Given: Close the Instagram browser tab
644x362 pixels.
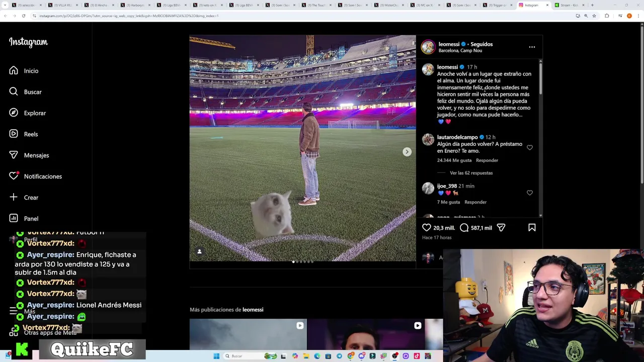Looking at the screenshot, I should click(547, 5).
